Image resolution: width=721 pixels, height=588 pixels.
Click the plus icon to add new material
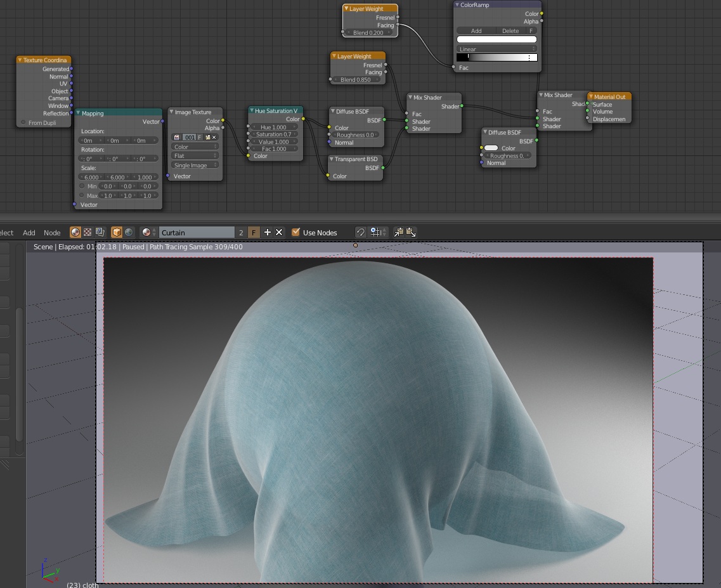pos(268,232)
